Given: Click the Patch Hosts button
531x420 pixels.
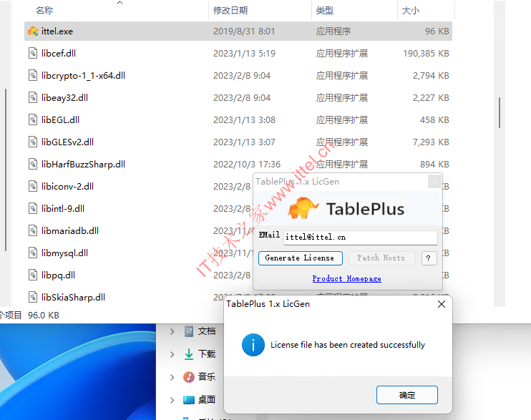Looking at the screenshot, I should point(381,258).
